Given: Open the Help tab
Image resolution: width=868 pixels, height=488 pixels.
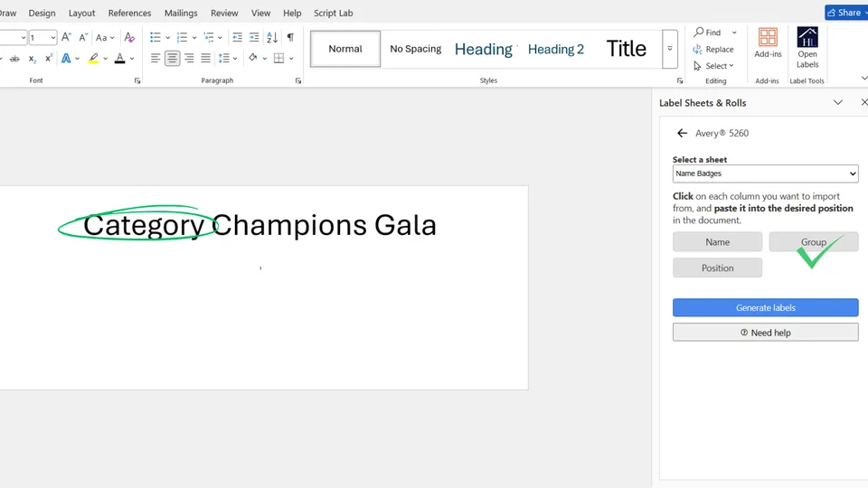Looking at the screenshot, I should [292, 13].
